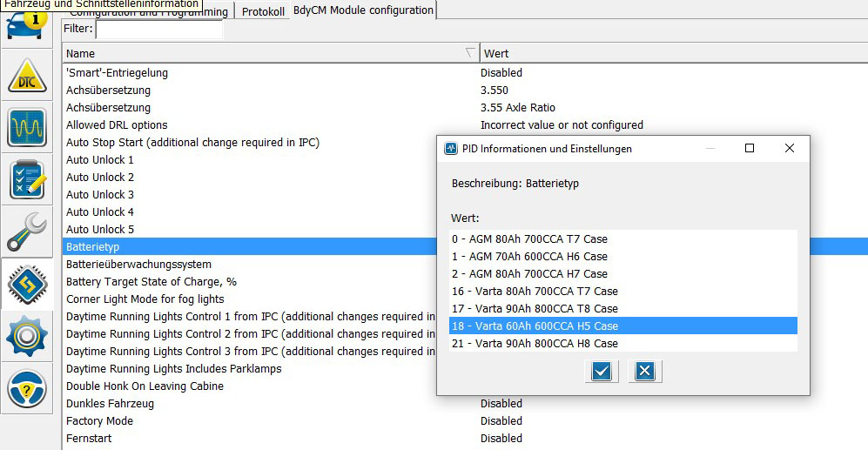Focus the Filter input field
The width and height of the screenshot is (868, 450).
[x=159, y=30]
